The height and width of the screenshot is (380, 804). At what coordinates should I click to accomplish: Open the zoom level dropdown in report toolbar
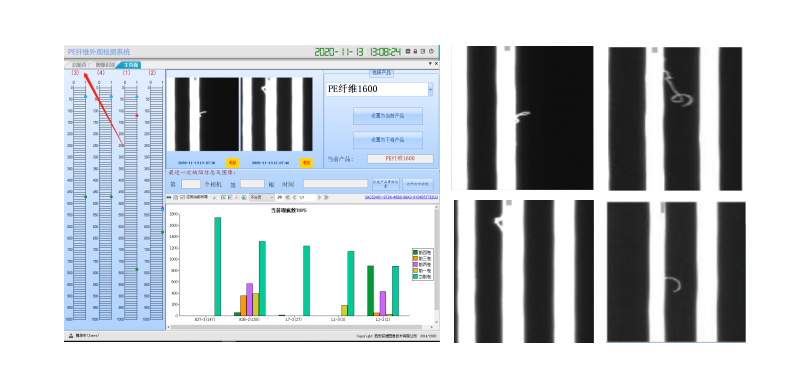[261, 197]
